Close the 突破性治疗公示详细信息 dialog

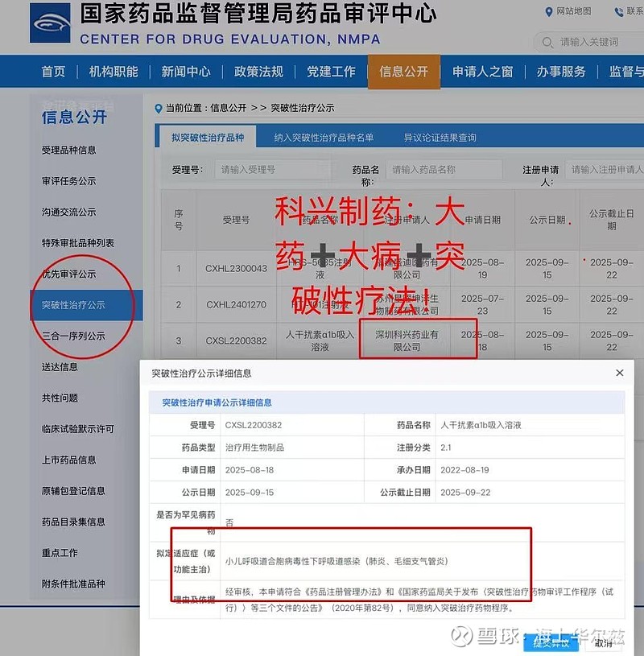pyautogui.click(x=620, y=373)
